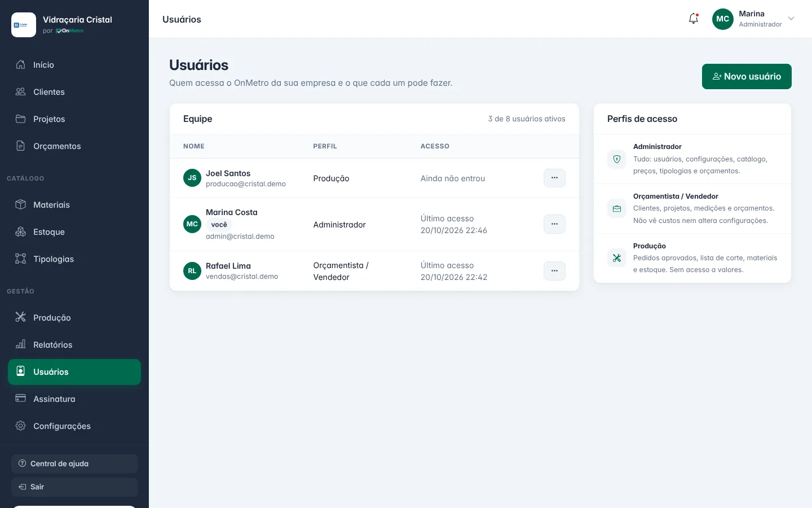
Task: Click the Administrador shield icon in Perfis
Action: point(617,159)
